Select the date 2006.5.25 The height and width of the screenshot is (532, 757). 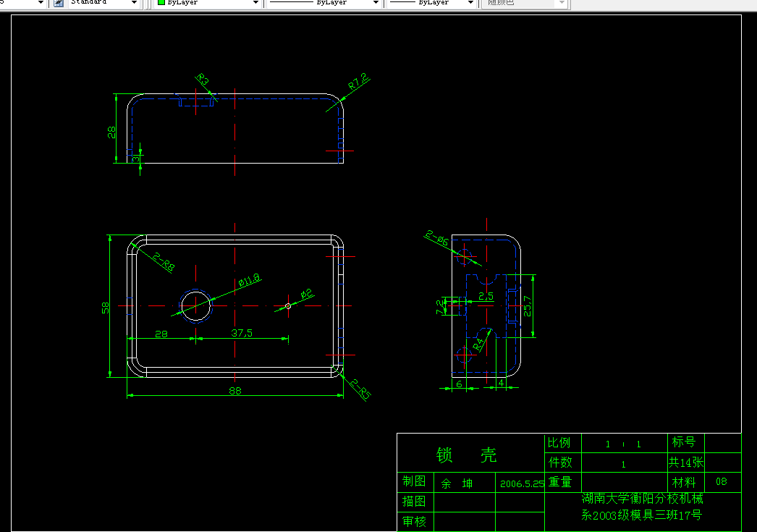click(x=522, y=484)
